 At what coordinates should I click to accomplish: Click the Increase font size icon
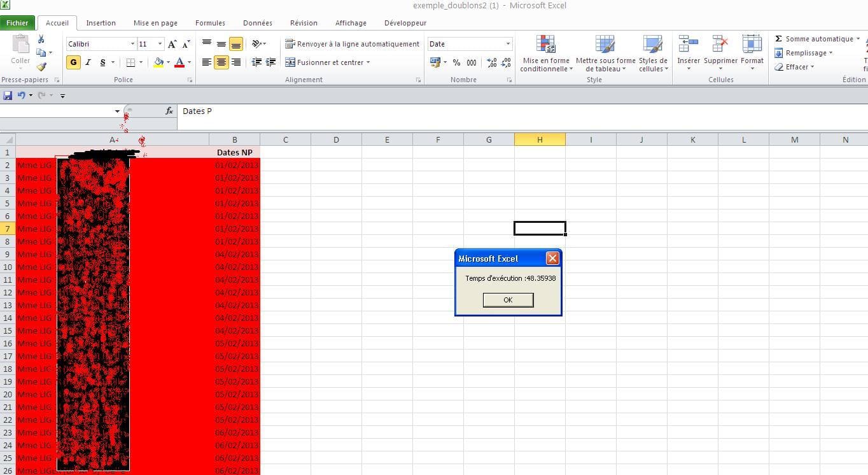(x=172, y=44)
